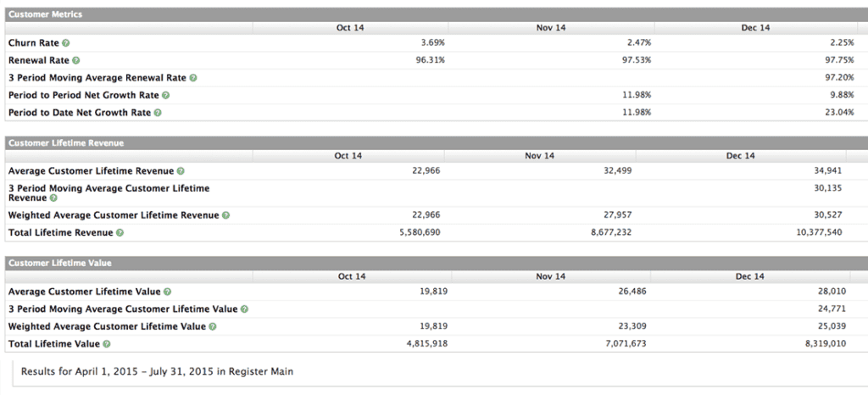Click the help icon for Period to Date Net Growth Rate
The width and height of the screenshot is (868, 395).
tap(158, 113)
